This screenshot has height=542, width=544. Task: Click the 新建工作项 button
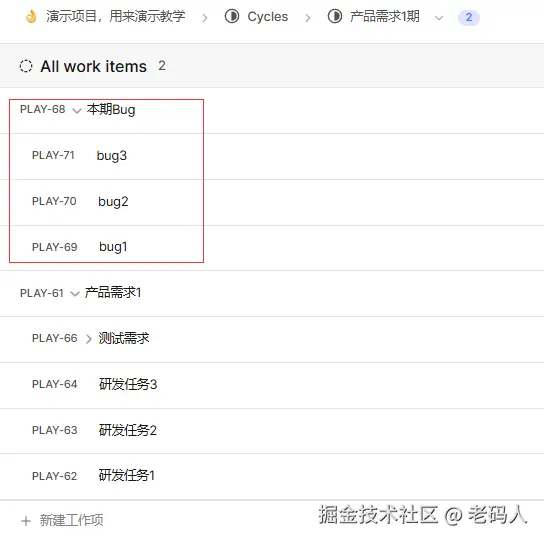point(62,520)
